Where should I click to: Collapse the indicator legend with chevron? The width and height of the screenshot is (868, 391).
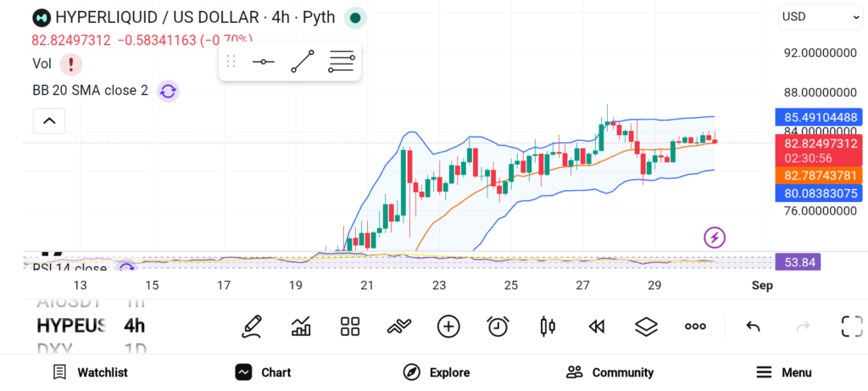pyautogui.click(x=49, y=120)
